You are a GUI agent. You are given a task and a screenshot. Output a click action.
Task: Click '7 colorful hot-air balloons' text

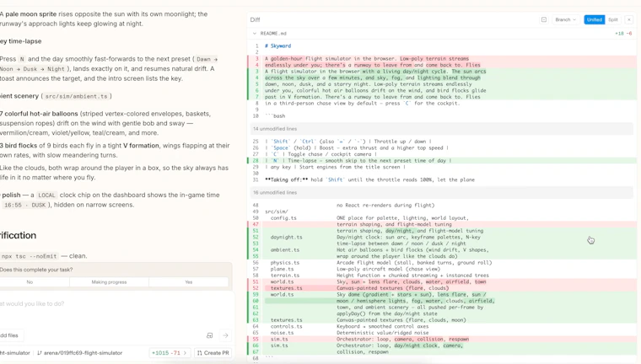point(40,114)
